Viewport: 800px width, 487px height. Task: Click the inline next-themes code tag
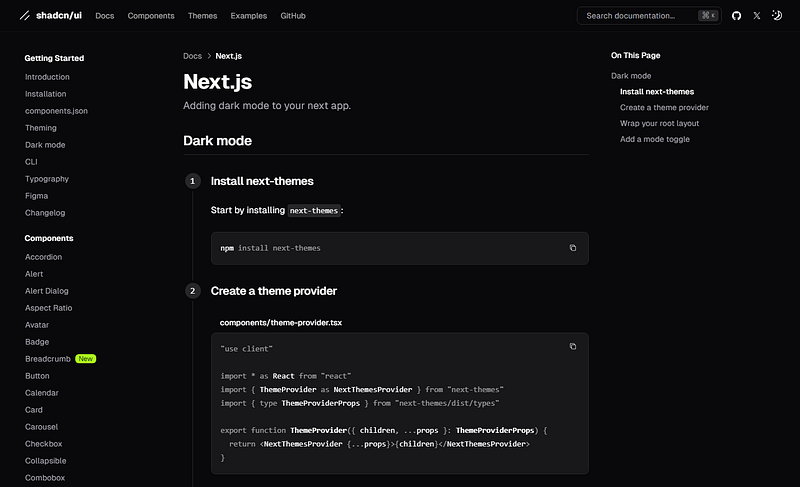click(314, 211)
